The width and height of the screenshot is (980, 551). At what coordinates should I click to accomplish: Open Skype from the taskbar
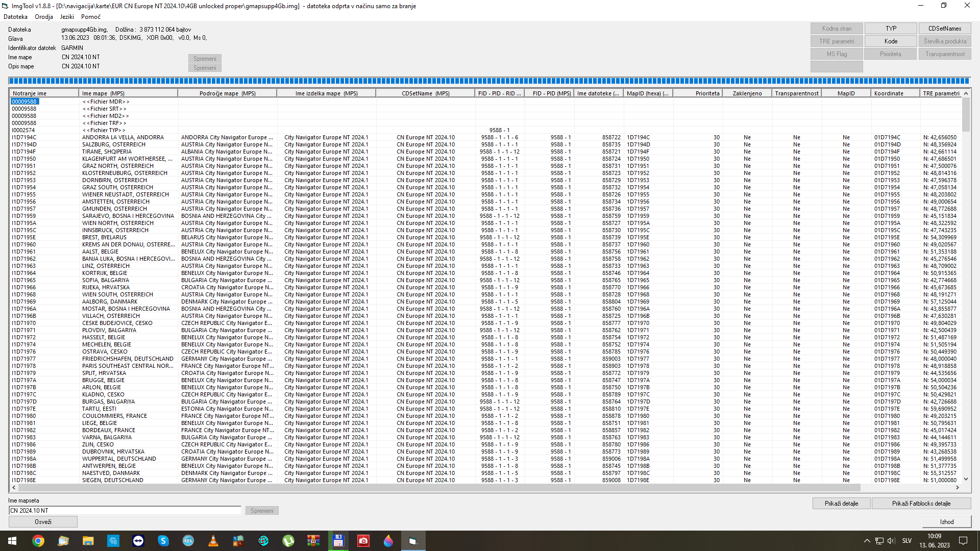click(163, 541)
